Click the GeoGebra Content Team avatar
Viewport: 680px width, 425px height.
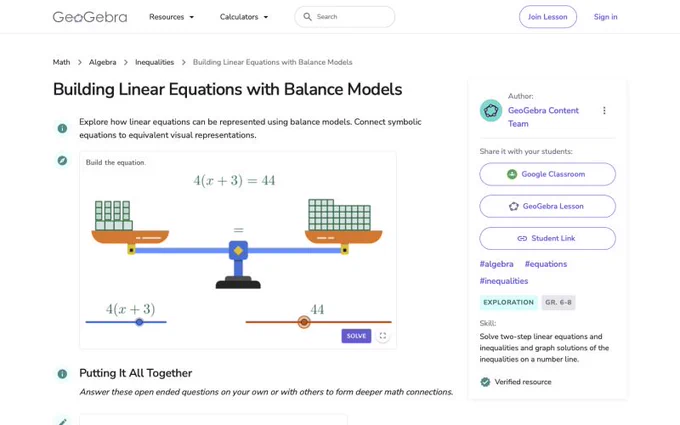(x=491, y=111)
